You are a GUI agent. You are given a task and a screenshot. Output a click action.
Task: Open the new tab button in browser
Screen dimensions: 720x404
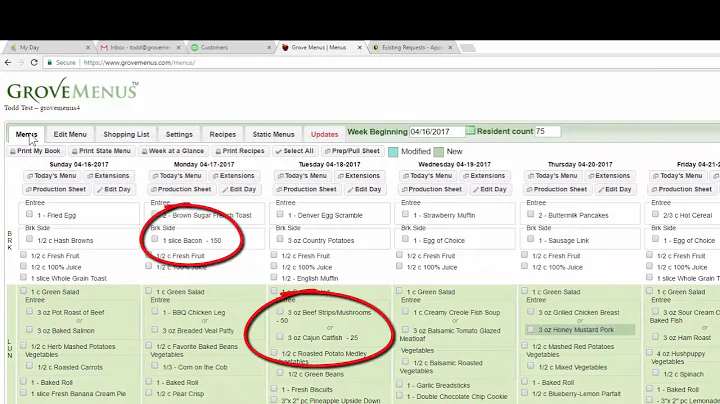pos(467,48)
